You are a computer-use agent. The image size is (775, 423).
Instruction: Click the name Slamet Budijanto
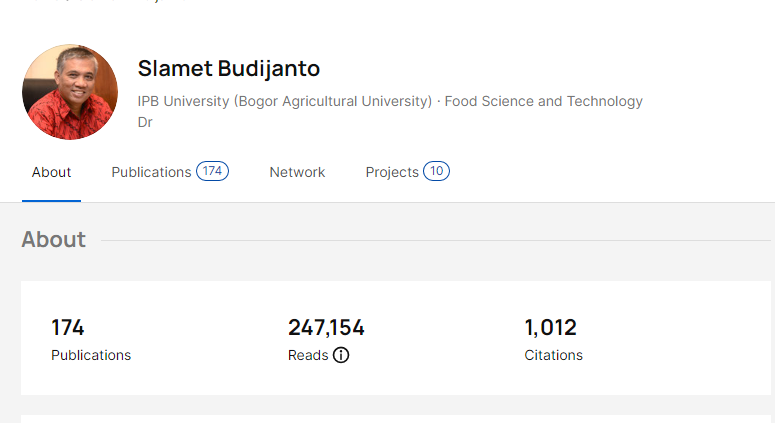(x=228, y=69)
